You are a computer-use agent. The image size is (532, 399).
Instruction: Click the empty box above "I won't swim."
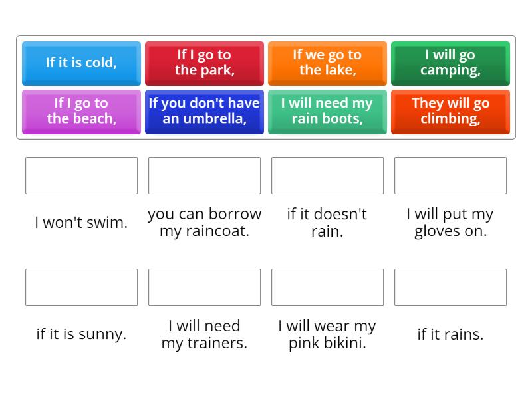point(81,176)
